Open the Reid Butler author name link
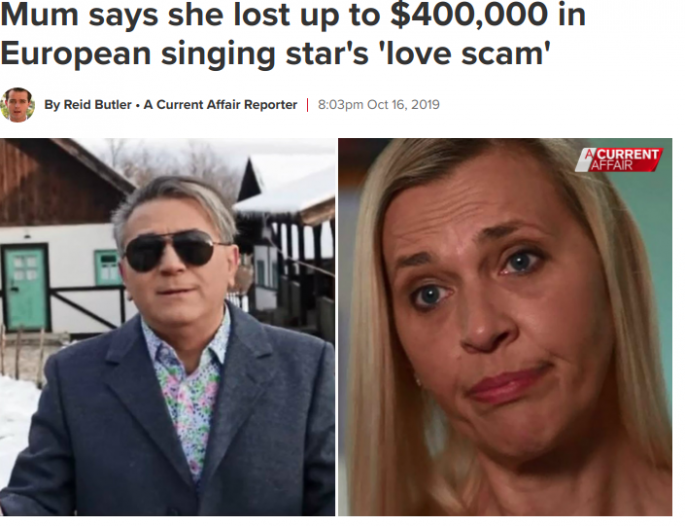 tap(98, 105)
